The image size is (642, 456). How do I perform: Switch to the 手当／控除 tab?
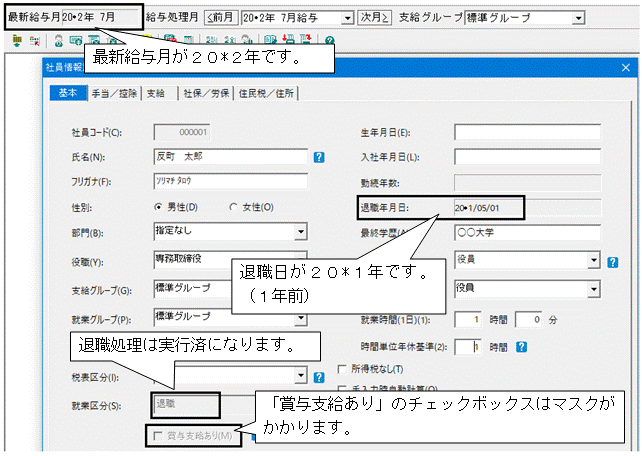pyautogui.click(x=114, y=93)
